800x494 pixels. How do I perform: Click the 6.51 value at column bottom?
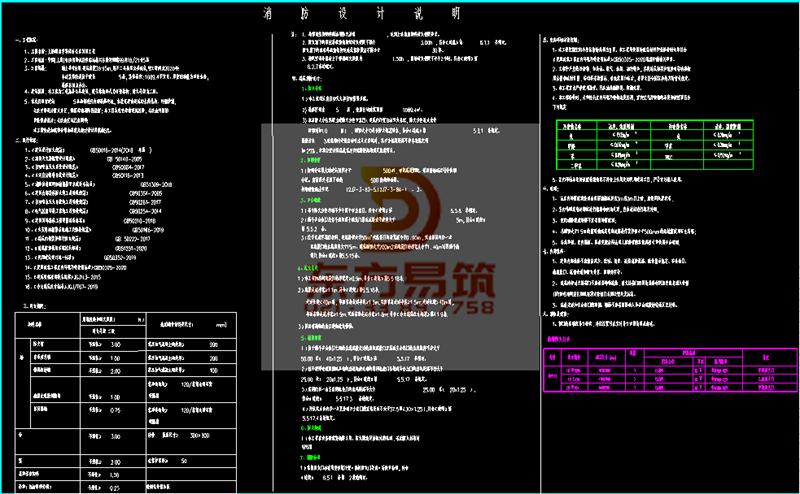pos(328,478)
